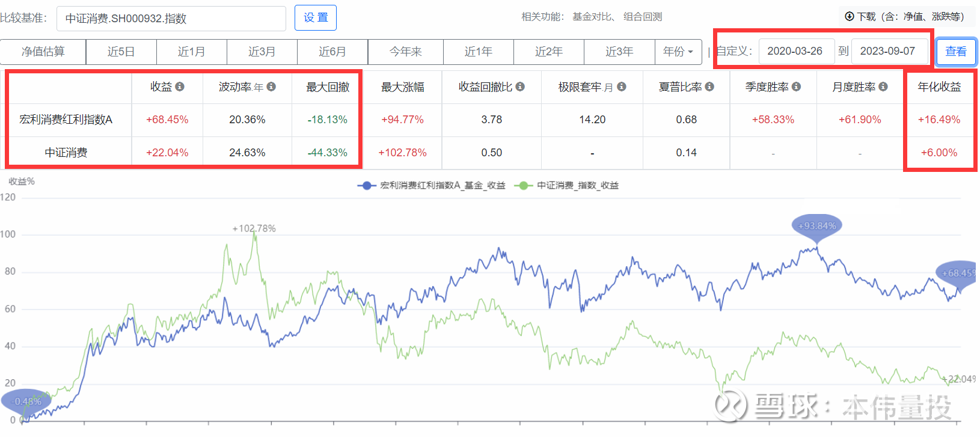This screenshot has height=437, width=980.
Task: Click the info icon next to 季度胜率
Action: (796, 87)
